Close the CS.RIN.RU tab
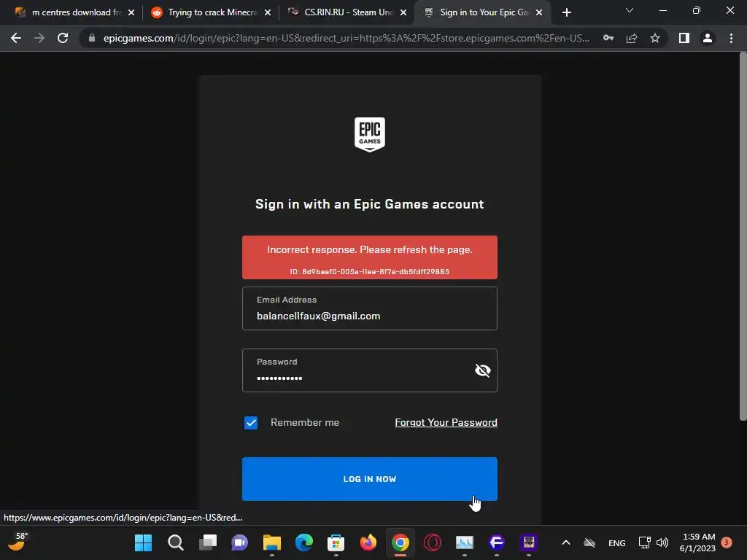Image resolution: width=747 pixels, height=560 pixels. 403,13
